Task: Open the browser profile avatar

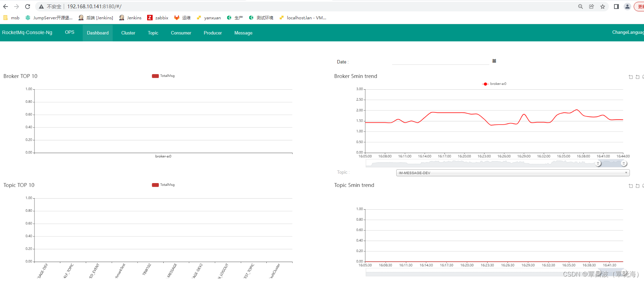Action: (627, 7)
